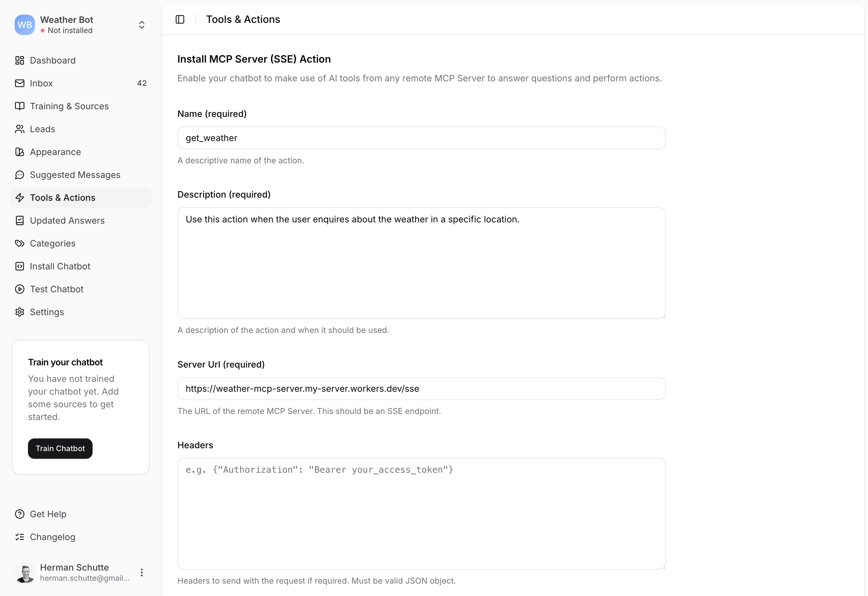Image resolution: width=868 pixels, height=596 pixels.
Task: Click the Appearance palette icon
Action: click(x=19, y=152)
